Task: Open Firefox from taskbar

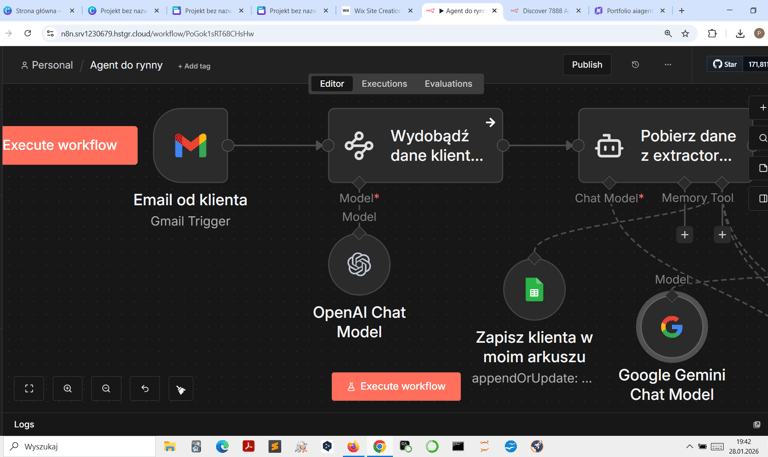Action: point(353,446)
